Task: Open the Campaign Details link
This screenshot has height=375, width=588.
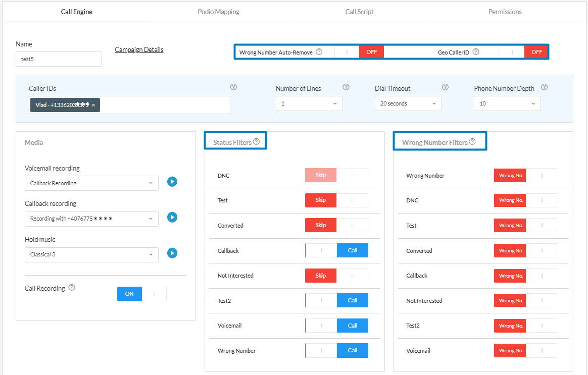Action: (x=139, y=49)
